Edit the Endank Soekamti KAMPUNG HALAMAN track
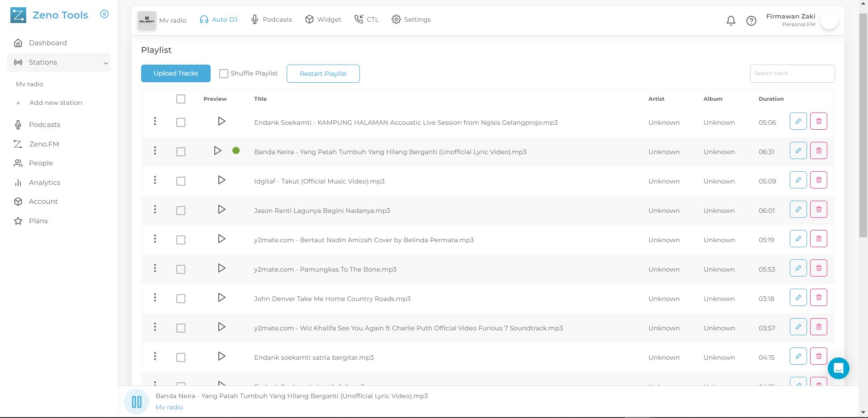Screen dimensions: 868x418 pyautogui.click(x=798, y=121)
